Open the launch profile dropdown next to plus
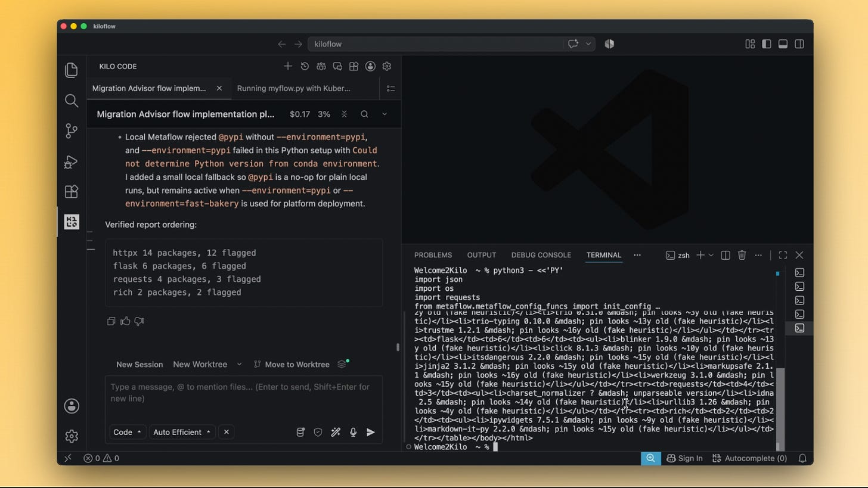The width and height of the screenshot is (868, 488). (x=711, y=255)
